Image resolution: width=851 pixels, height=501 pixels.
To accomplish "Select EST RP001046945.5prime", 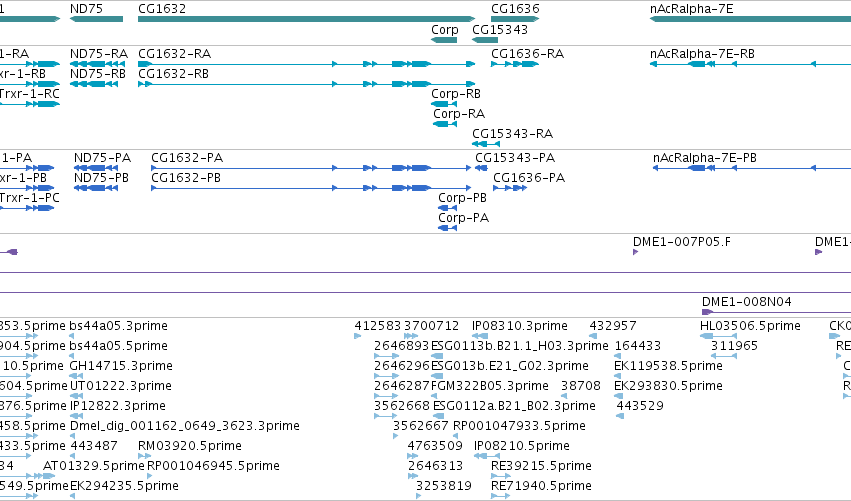I will (213, 467).
